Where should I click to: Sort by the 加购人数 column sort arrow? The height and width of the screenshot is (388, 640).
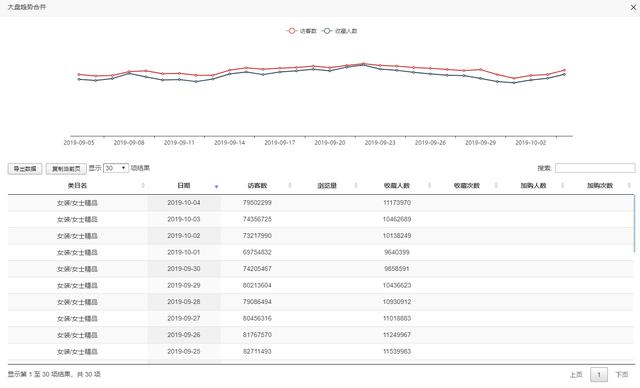562,186
